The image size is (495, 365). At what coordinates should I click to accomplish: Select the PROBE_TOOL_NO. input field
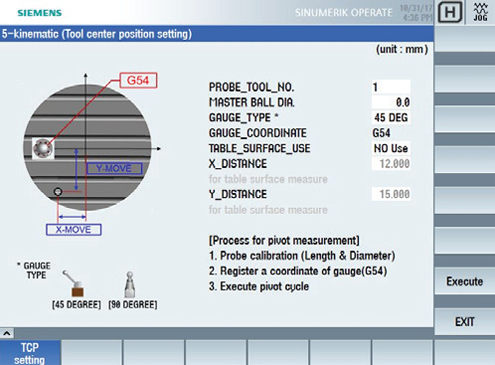point(391,87)
